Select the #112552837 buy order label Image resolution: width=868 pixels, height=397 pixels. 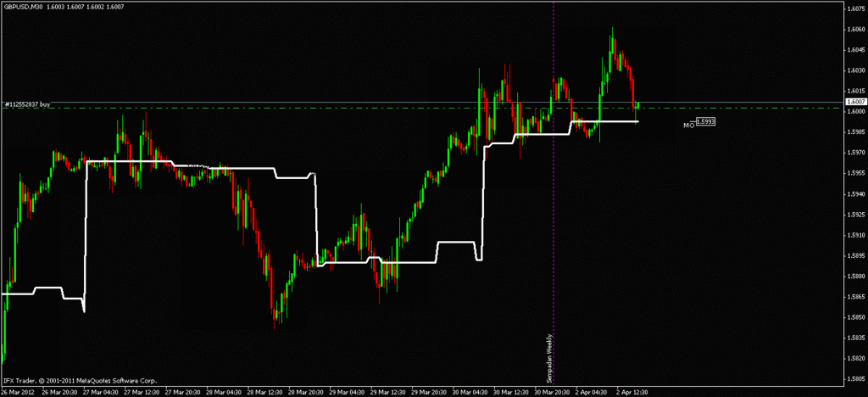click(28, 104)
